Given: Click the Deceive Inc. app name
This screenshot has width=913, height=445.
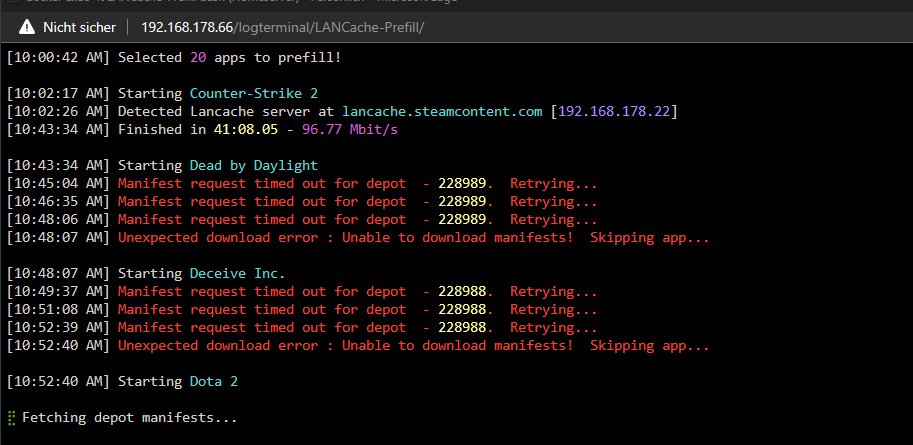Looking at the screenshot, I should (238, 273).
